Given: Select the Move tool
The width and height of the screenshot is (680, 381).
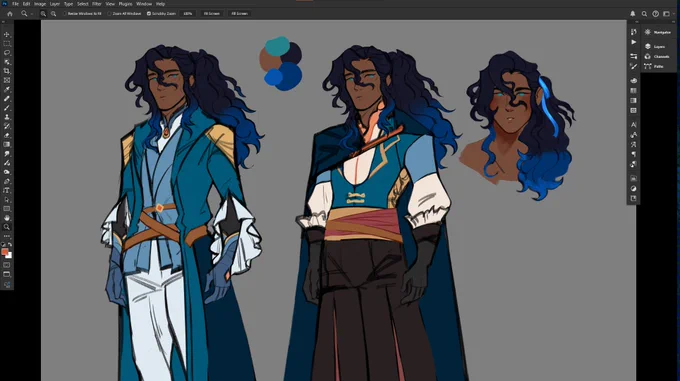Looking at the screenshot, I should click(7, 34).
